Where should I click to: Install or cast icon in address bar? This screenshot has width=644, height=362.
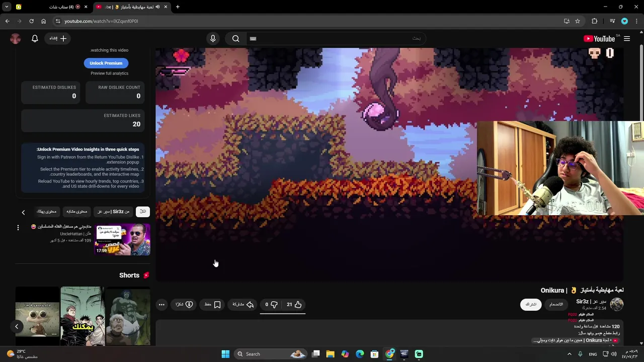click(x=567, y=21)
